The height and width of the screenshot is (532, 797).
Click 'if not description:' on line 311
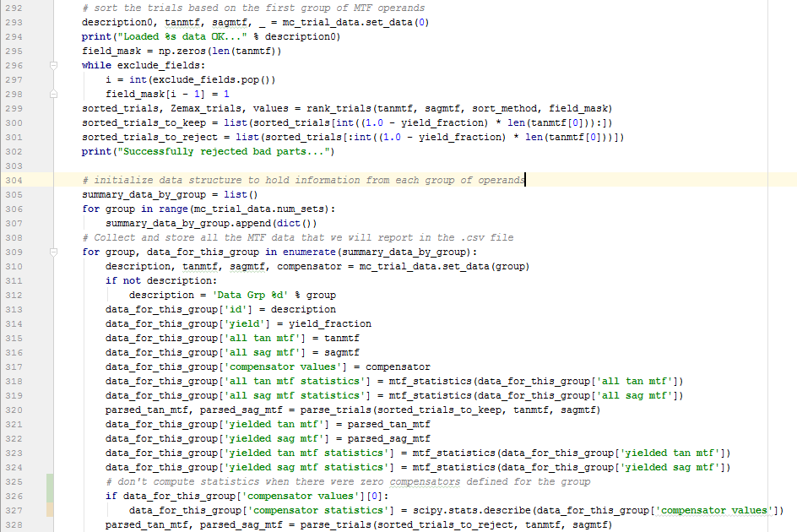click(x=161, y=280)
